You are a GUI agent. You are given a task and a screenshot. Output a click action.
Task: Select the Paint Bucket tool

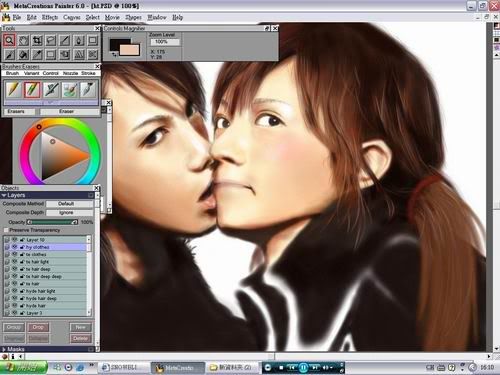pos(23,54)
